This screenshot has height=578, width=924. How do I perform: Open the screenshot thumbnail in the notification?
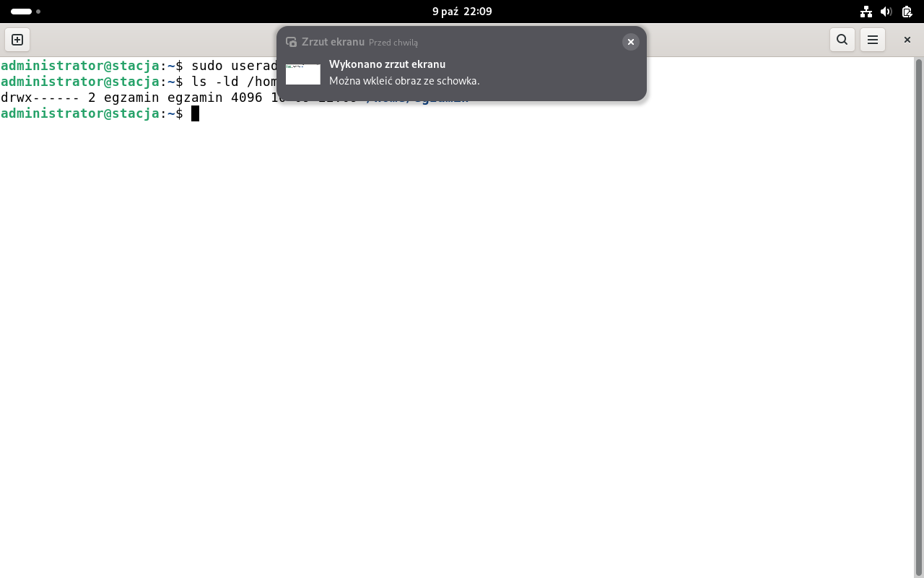pyautogui.click(x=303, y=74)
